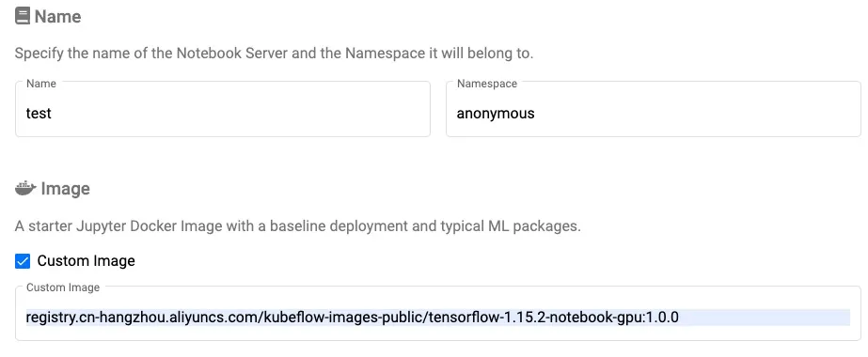Place cursor on the word test
The height and width of the screenshot is (357, 868).
click(x=39, y=114)
